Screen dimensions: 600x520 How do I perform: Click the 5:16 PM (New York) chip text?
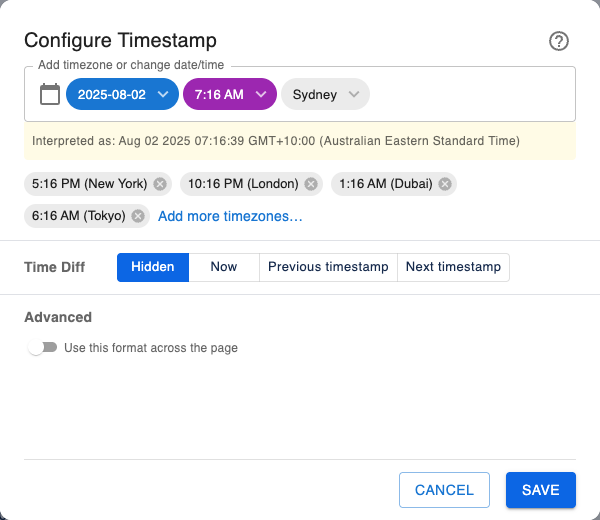90,184
